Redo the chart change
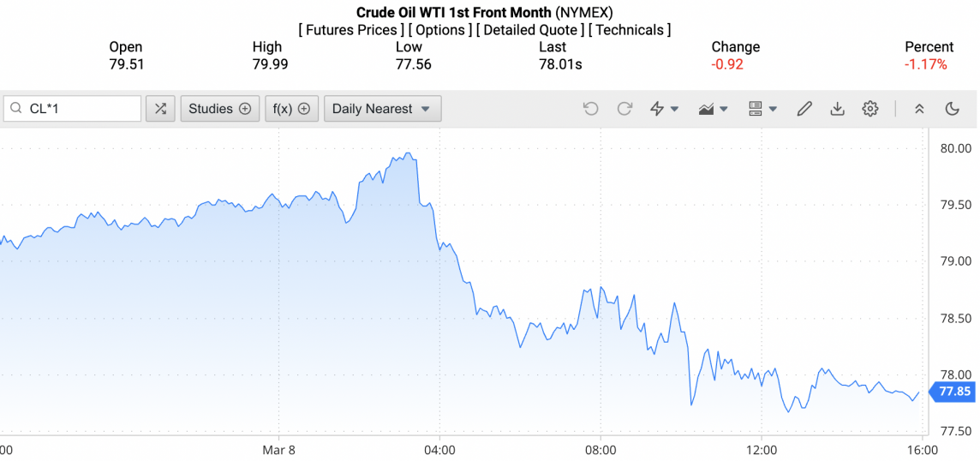This screenshot has height=461, width=980. coord(624,109)
